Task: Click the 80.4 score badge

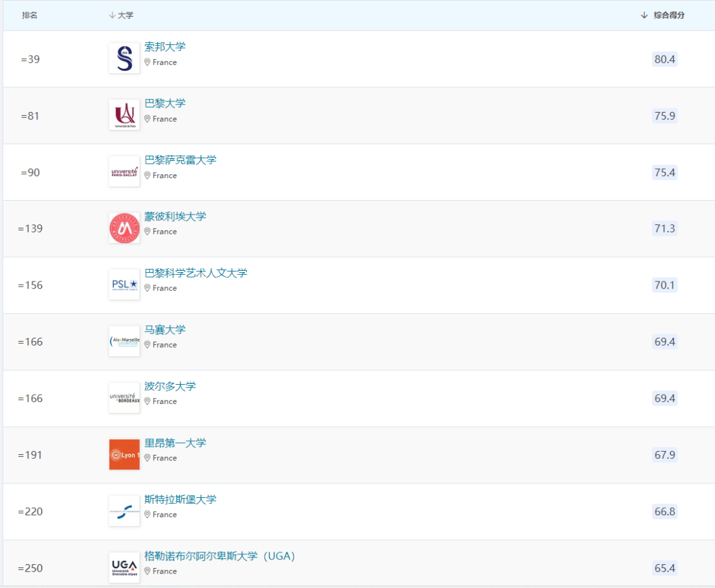Action: click(664, 59)
